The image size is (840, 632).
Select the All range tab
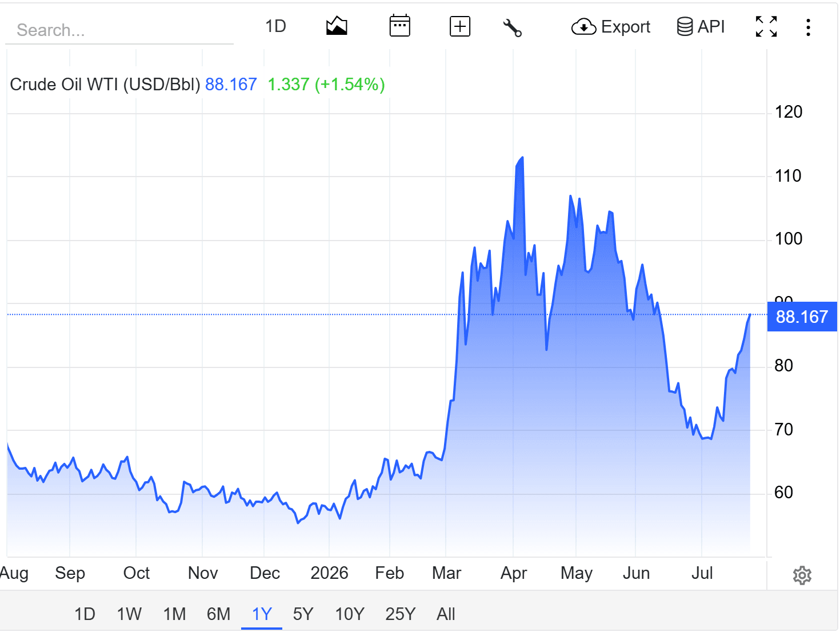point(446,614)
